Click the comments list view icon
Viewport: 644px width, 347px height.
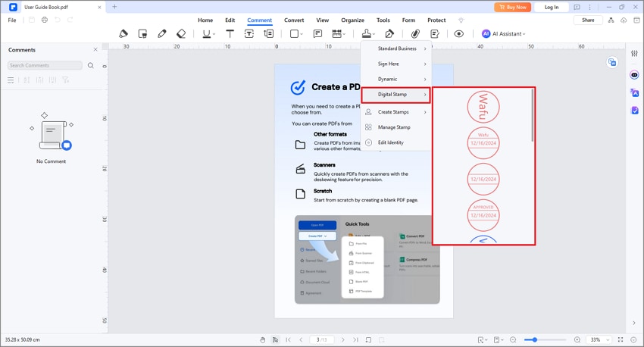11,80
